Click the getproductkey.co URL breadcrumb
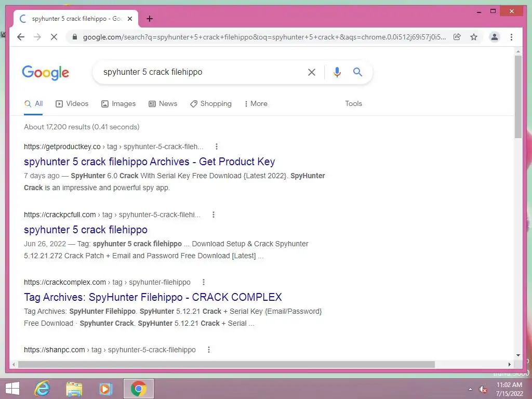This screenshot has height=399, width=532. (114, 147)
